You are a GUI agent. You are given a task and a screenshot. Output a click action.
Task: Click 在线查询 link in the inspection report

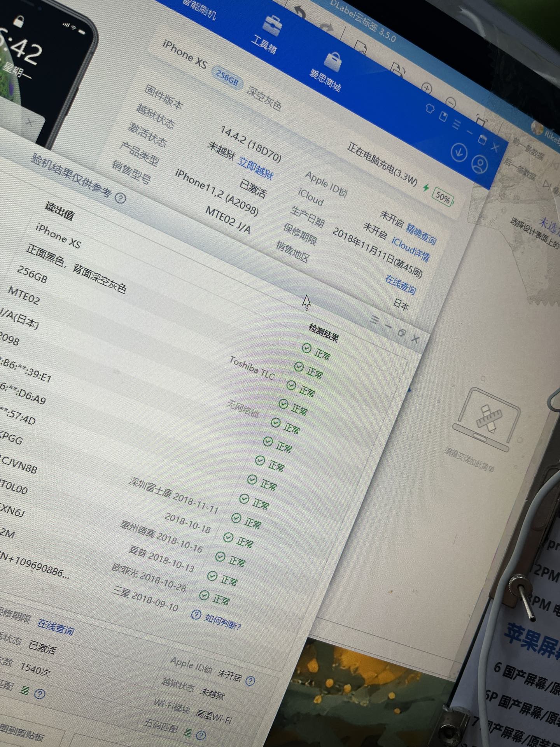pyautogui.click(x=56, y=627)
